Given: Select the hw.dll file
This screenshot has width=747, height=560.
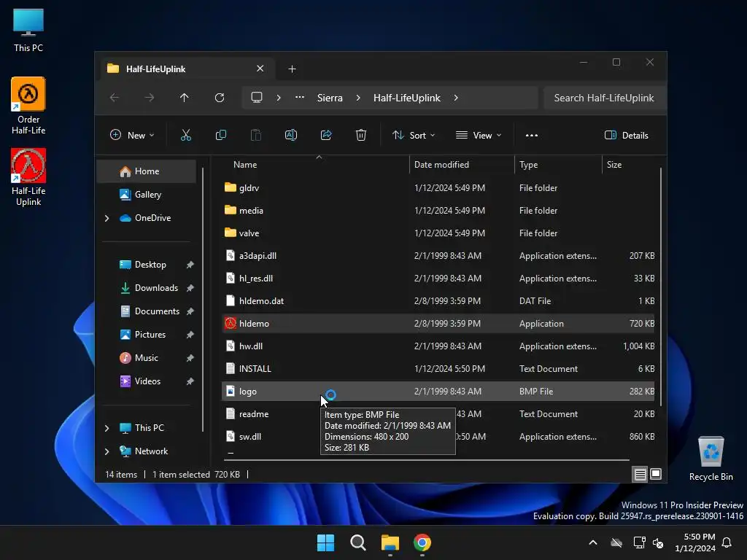Looking at the screenshot, I should tap(438, 346).
